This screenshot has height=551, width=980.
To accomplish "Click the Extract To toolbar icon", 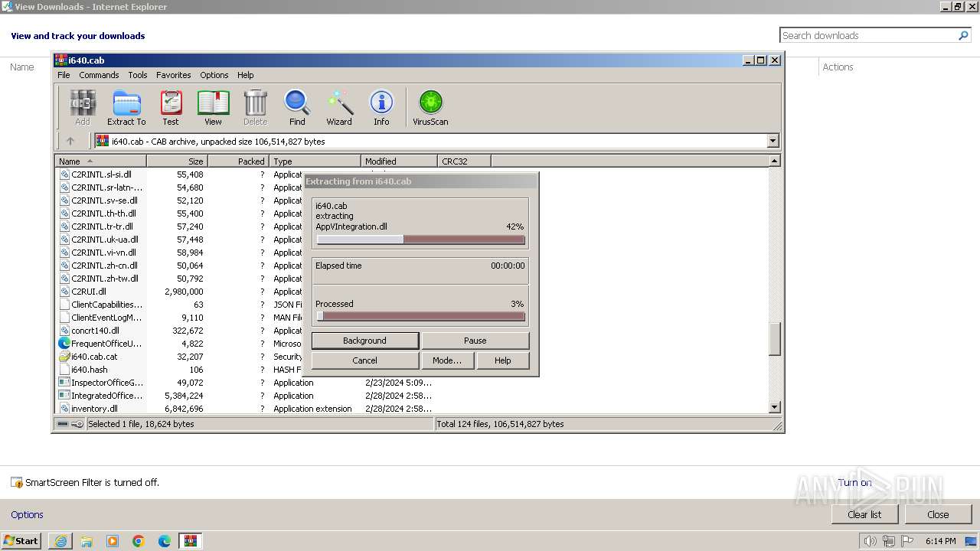I will click(126, 107).
